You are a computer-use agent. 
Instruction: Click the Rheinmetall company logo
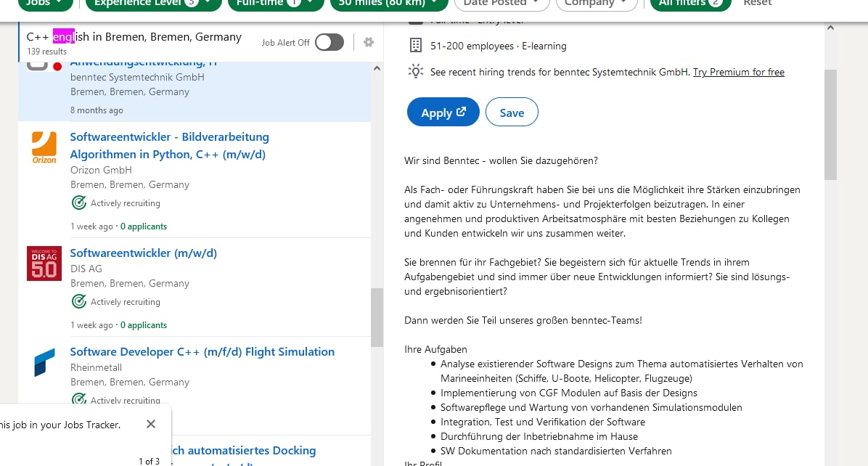pos(44,362)
